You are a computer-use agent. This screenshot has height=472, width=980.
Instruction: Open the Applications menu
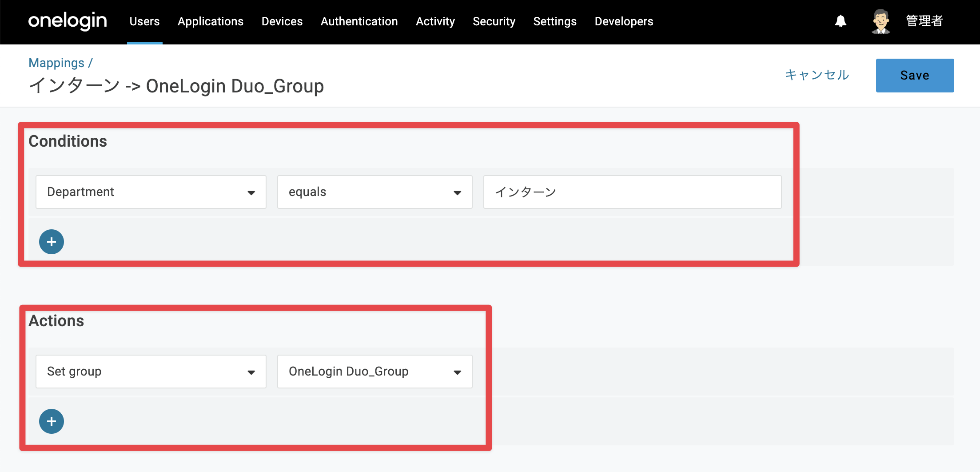pos(211,21)
